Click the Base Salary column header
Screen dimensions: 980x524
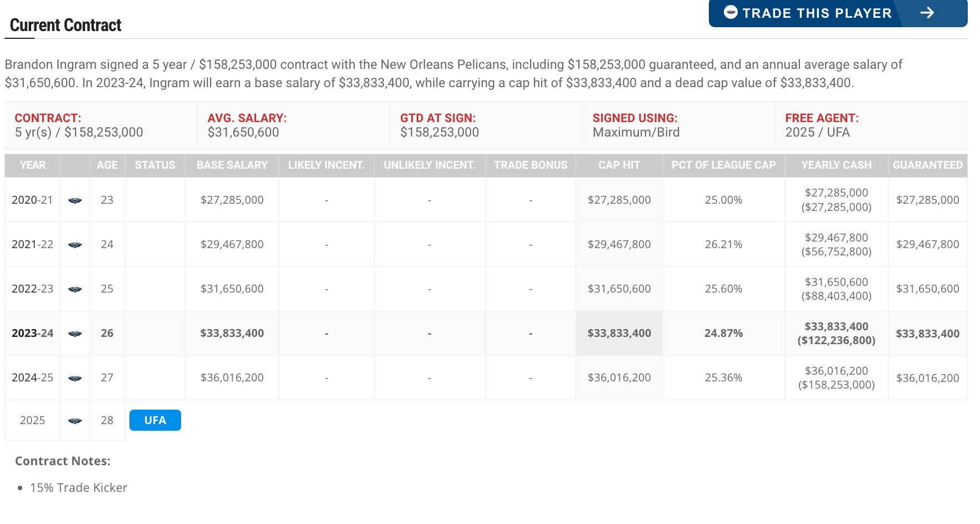pyautogui.click(x=232, y=165)
